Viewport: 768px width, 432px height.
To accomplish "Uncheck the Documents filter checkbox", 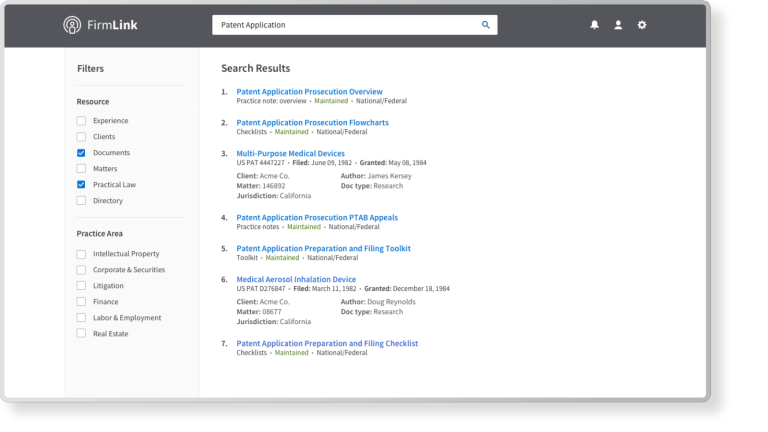I will tap(81, 153).
